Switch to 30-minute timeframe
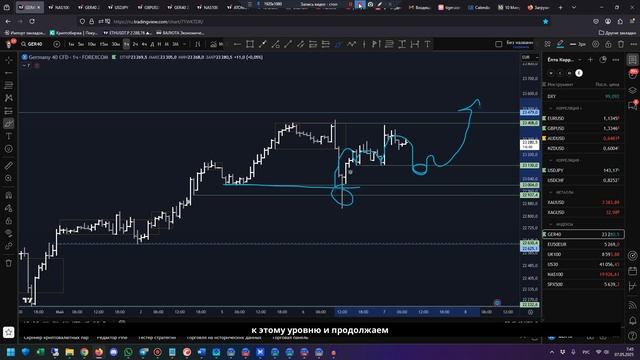 (x=116, y=44)
